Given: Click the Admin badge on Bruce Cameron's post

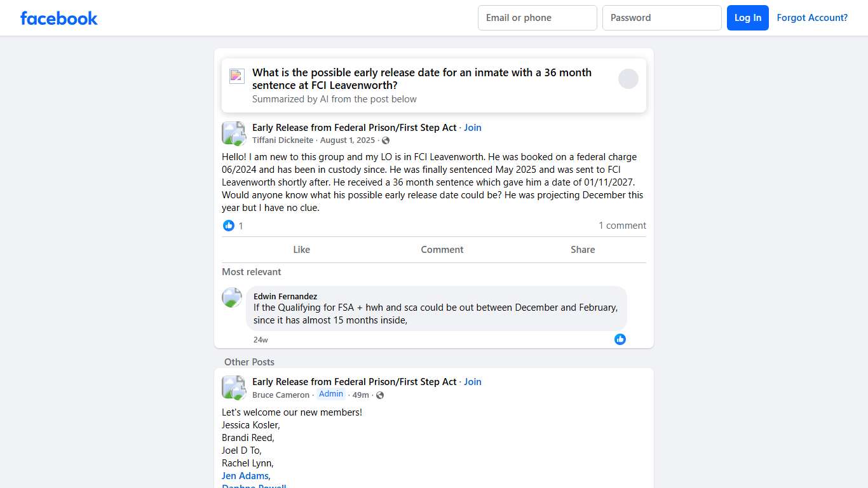Looking at the screenshot, I should tap(330, 394).
